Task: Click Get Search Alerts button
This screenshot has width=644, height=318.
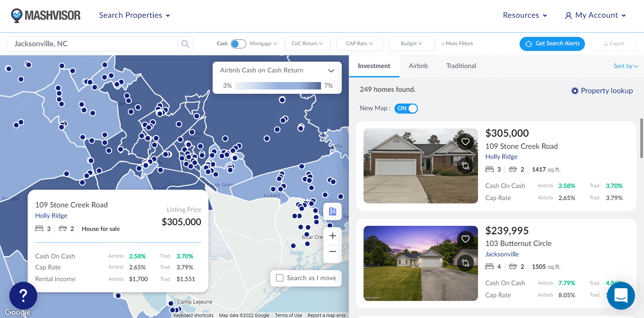Action: (x=552, y=44)
